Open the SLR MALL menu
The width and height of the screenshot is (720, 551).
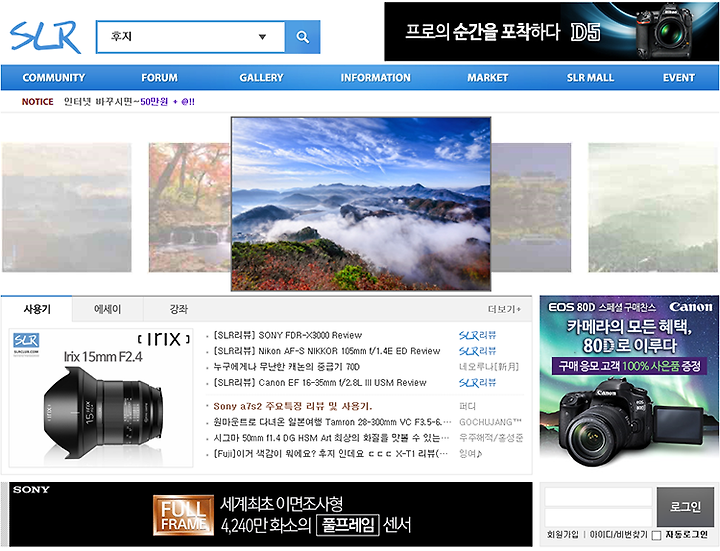[590, 78]
